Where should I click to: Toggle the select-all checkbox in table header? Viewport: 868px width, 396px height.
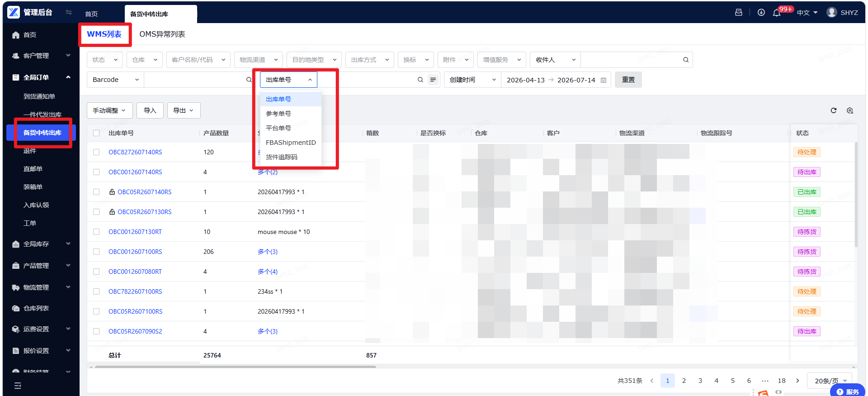(x=96, y=133)
